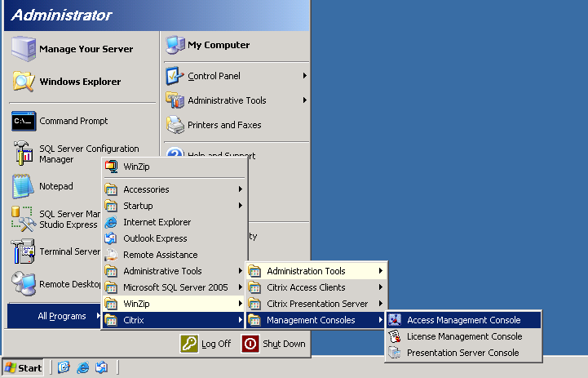This screenshot has height=378, width=588.
Task: Select Access Management Console menu entry
Action: (463, 320)
